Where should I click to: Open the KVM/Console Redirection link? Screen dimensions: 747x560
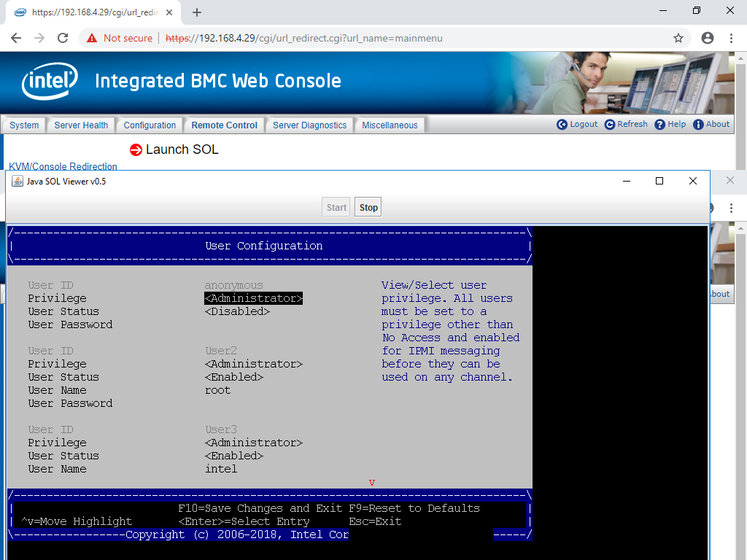tap(63, 166)
